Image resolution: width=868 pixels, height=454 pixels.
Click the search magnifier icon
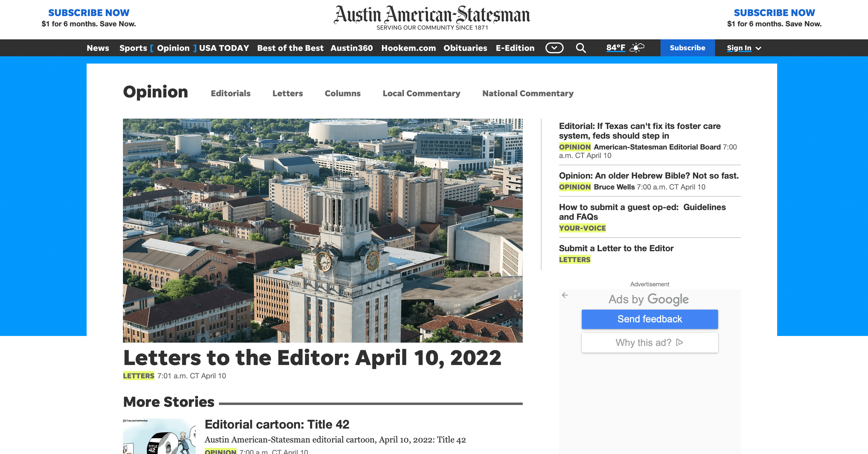pyautogui.click(x=581, y=48)
